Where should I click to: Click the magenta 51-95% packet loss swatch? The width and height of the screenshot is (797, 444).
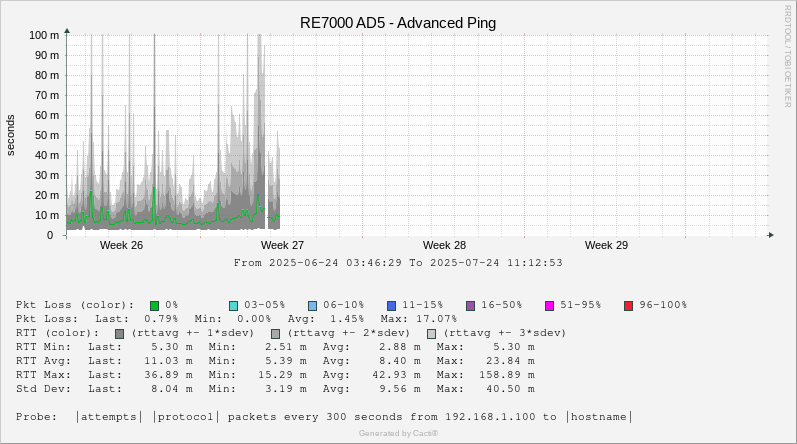(549, 305)
